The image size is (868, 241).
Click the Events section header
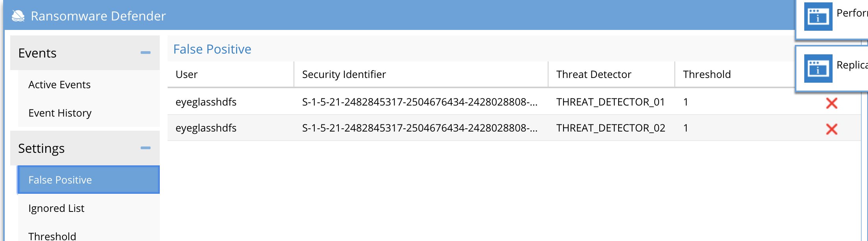37,53
